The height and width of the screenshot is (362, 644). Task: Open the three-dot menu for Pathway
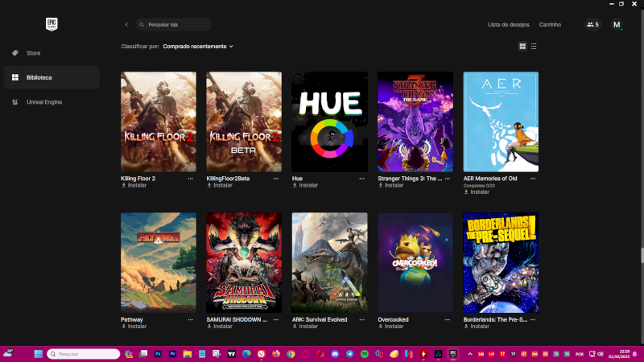pos(190,319)
